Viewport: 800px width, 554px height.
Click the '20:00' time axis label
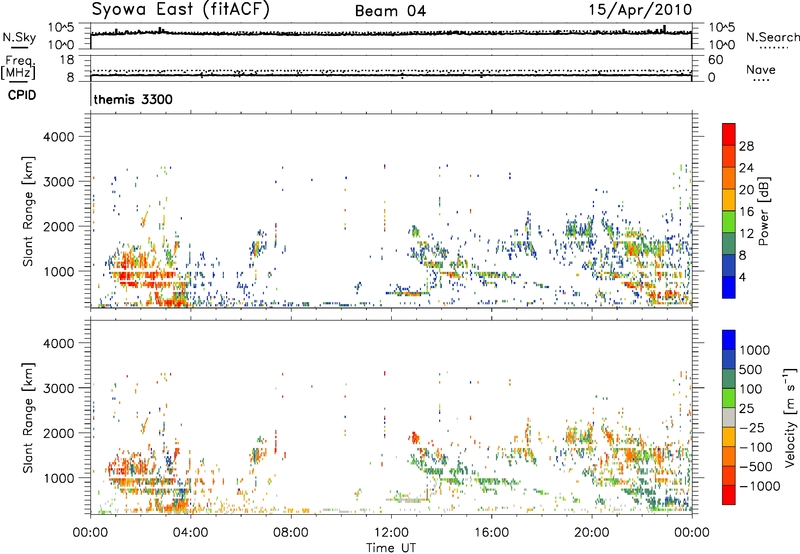click(591, 533)
